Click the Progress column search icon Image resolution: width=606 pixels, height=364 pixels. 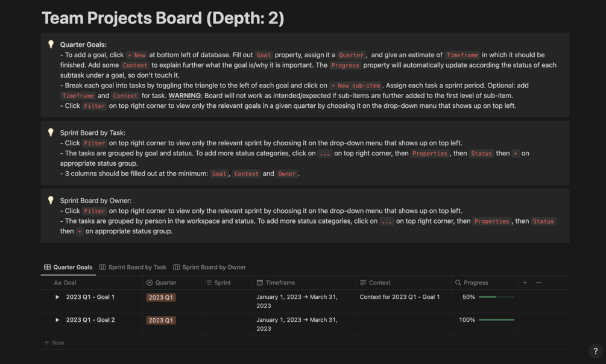tap(458, 283)
